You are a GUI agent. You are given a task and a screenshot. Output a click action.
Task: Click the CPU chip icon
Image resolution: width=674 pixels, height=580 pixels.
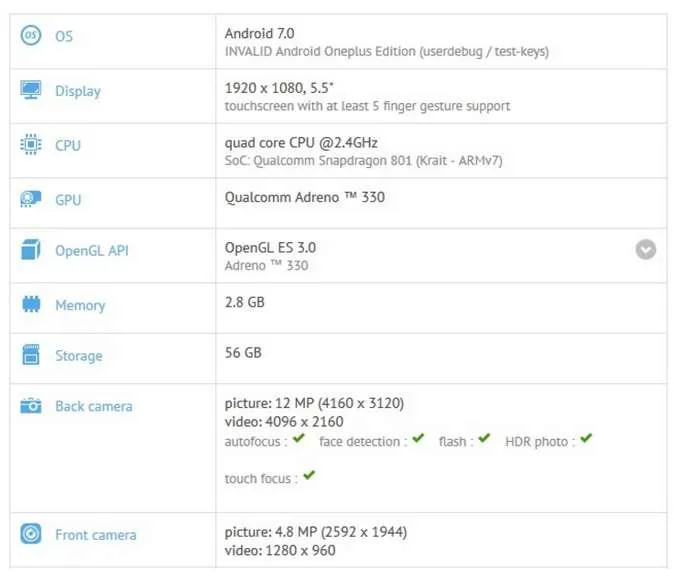click(31, 144)
